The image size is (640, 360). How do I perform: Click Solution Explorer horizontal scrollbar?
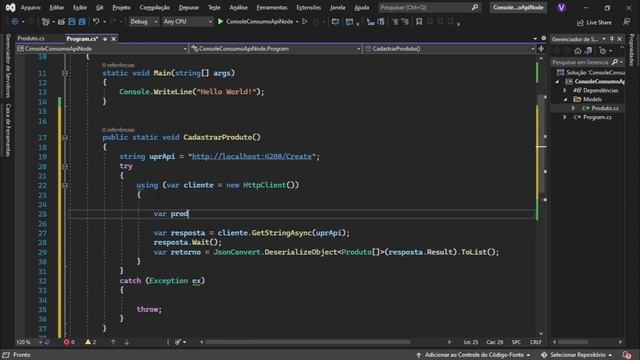point(573,342)
